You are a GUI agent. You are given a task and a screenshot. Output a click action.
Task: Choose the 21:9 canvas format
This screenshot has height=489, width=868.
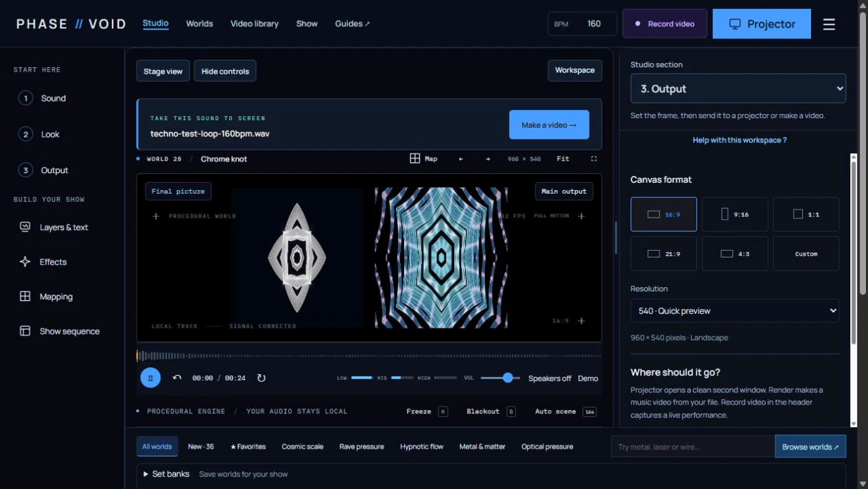[664, 253]
